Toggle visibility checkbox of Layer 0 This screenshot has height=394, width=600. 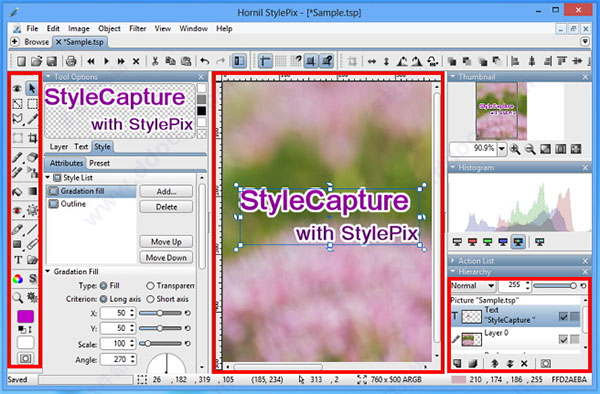click(x=563, y=339)
